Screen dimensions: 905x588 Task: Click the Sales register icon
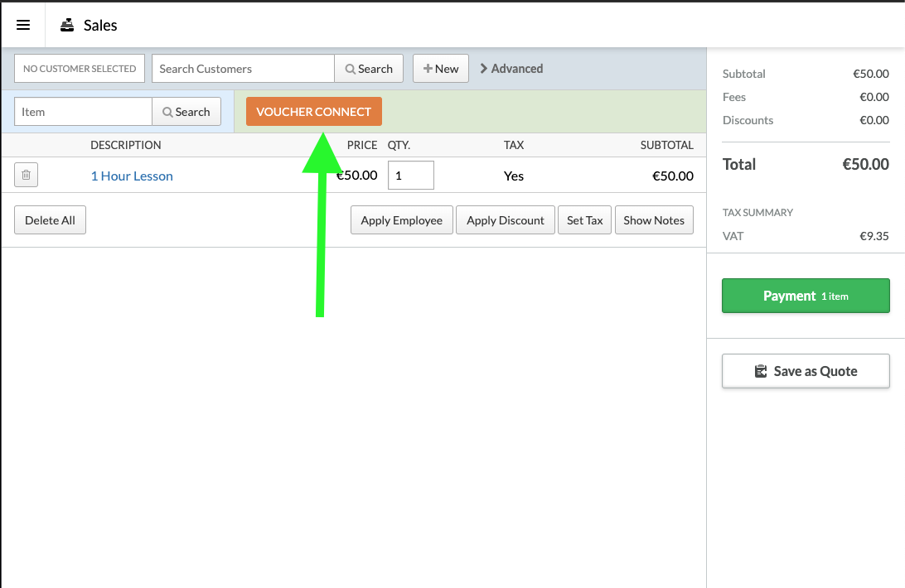68,26
